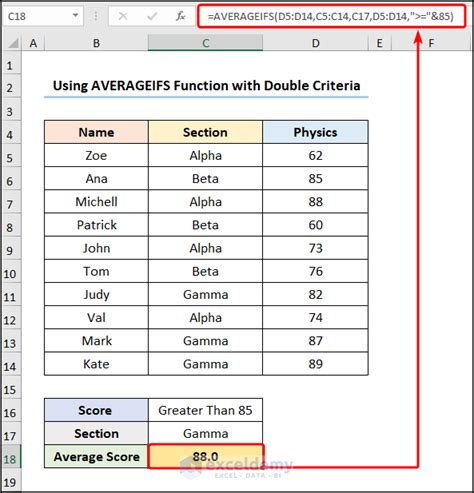The width and height of the screenshot is (474, 493).
Task: Select column E header
Action: click(x=380, y=43)
